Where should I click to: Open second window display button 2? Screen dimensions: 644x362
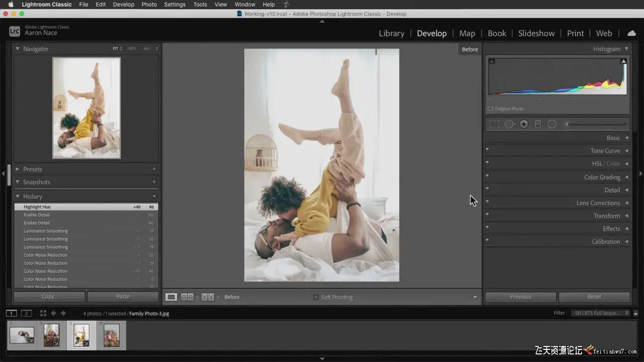click(26, 313)
